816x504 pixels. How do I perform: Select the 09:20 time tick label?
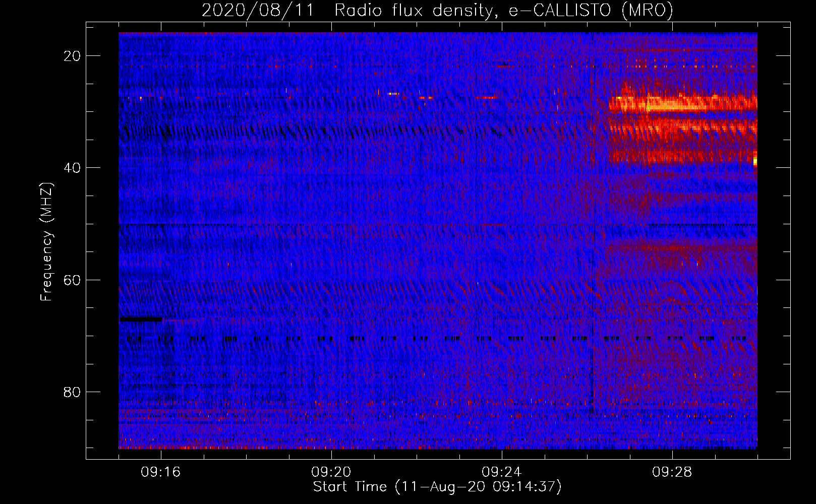point(331,472)
